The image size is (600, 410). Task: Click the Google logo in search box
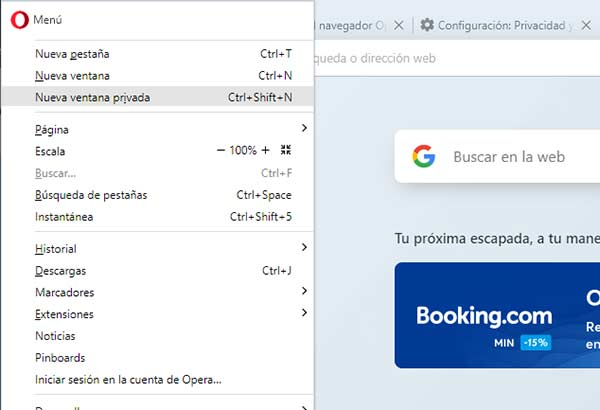[424, 156]
